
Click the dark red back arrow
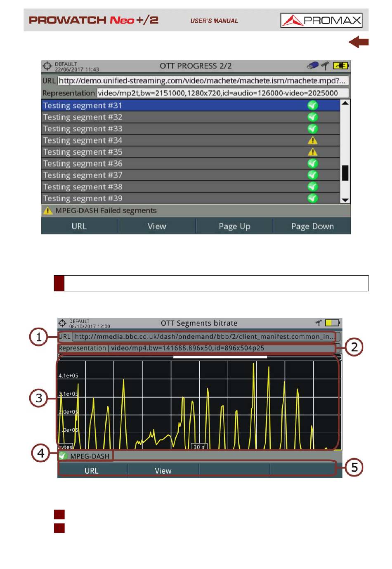point(359,42)
